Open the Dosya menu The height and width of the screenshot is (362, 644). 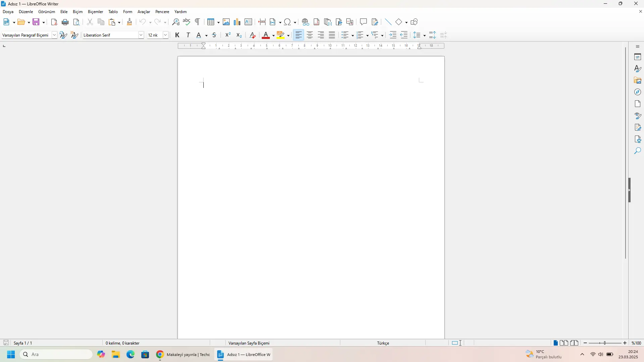8,12
